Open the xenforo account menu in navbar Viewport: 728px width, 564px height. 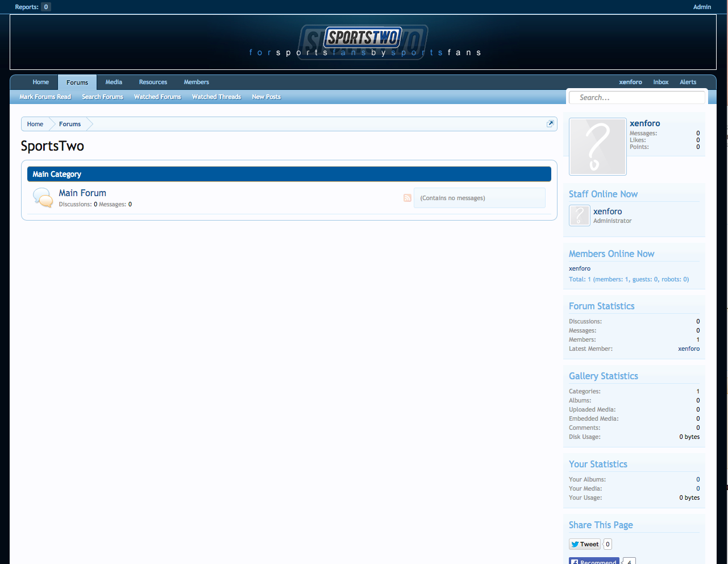(x=630, y=82)
